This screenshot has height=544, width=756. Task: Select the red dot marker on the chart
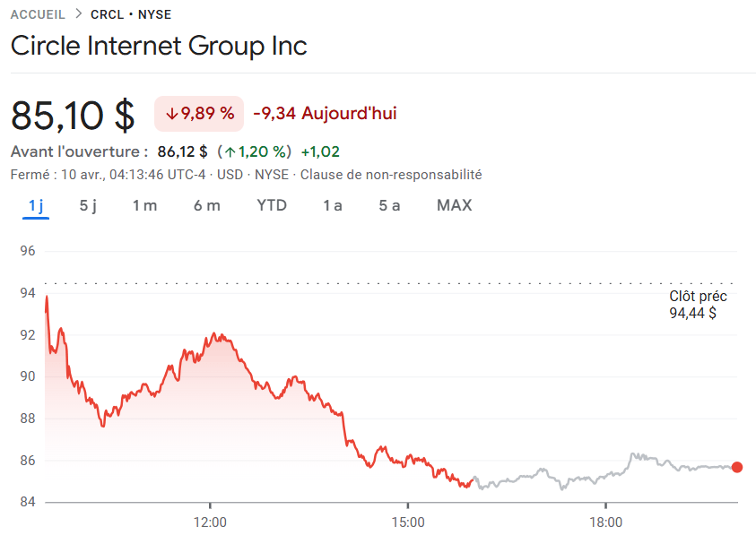point(737,467)
